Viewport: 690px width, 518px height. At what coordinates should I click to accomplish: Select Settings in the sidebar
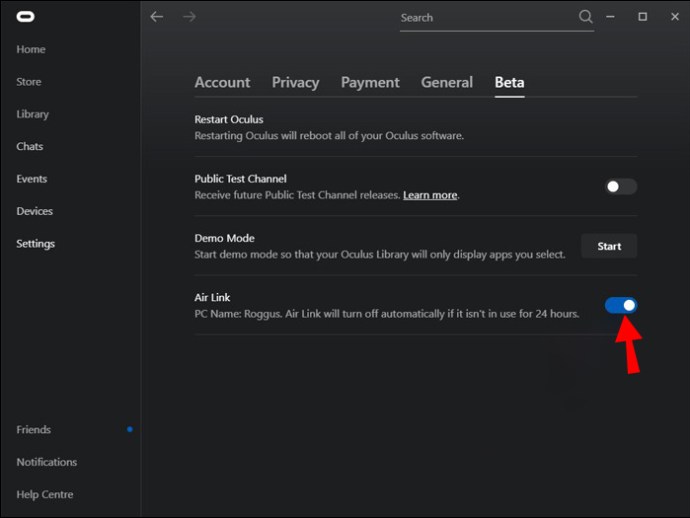click(36, 244)
